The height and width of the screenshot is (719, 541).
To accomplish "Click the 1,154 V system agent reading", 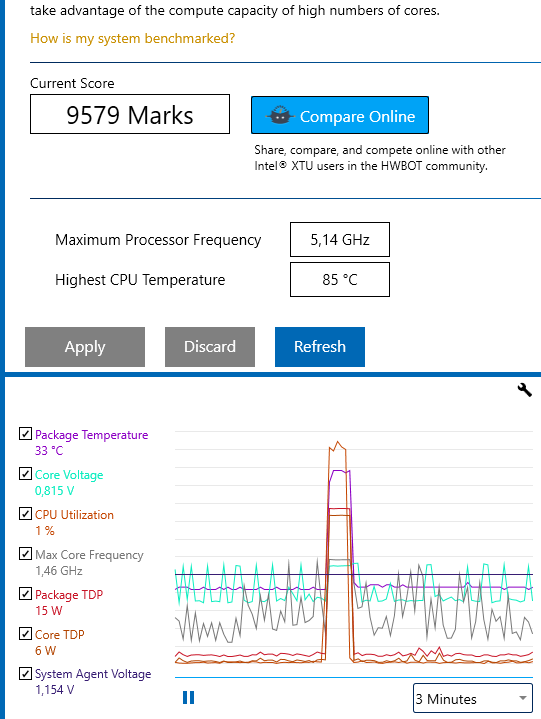I will (x=55, y=690).
